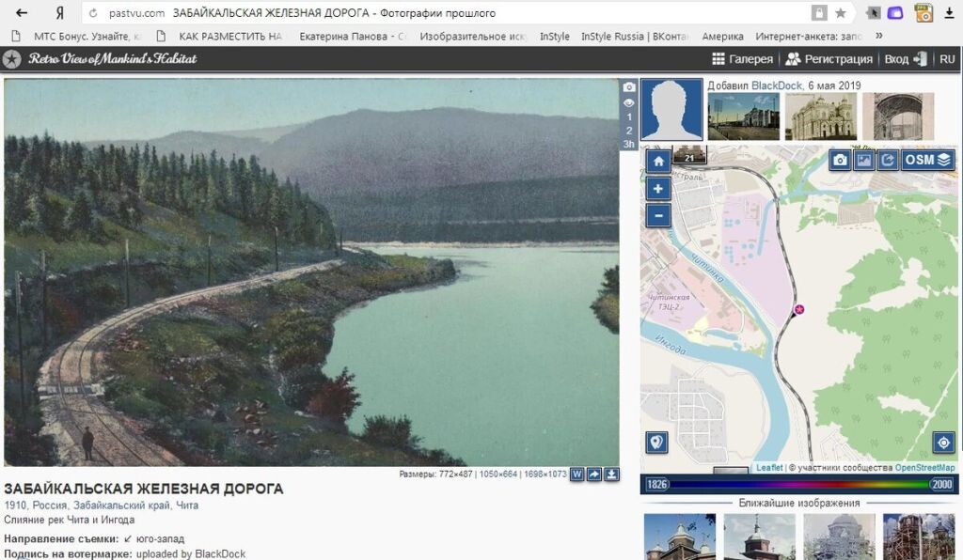The width and height of the screenshot is (963, 560).
Task: Click the map home button
Action: coord(657,162)
